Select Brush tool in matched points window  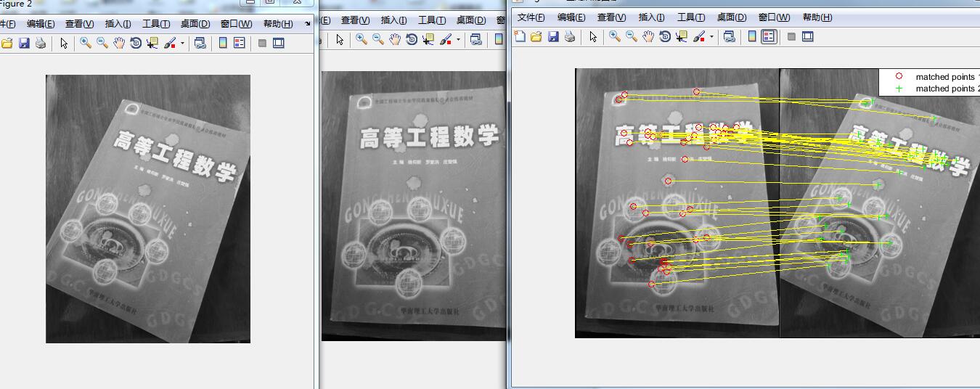(698, 36)
